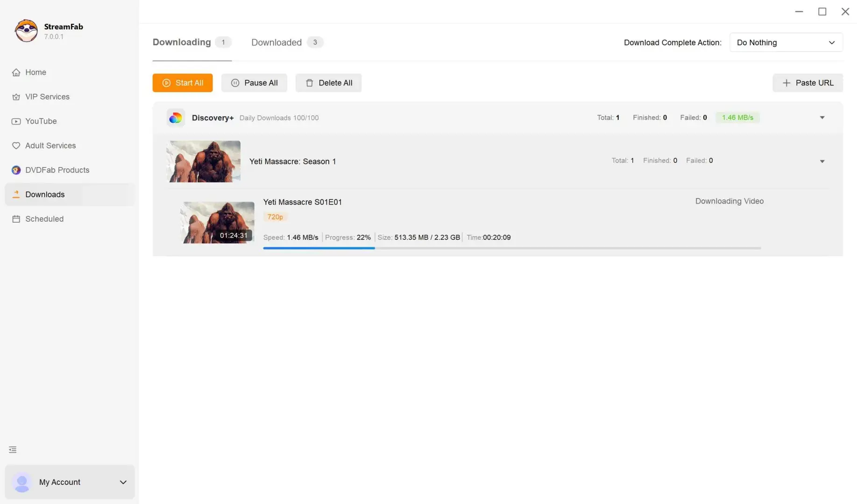Click the My Account avatar icon
857x504 pixels.
pos(21,482)
